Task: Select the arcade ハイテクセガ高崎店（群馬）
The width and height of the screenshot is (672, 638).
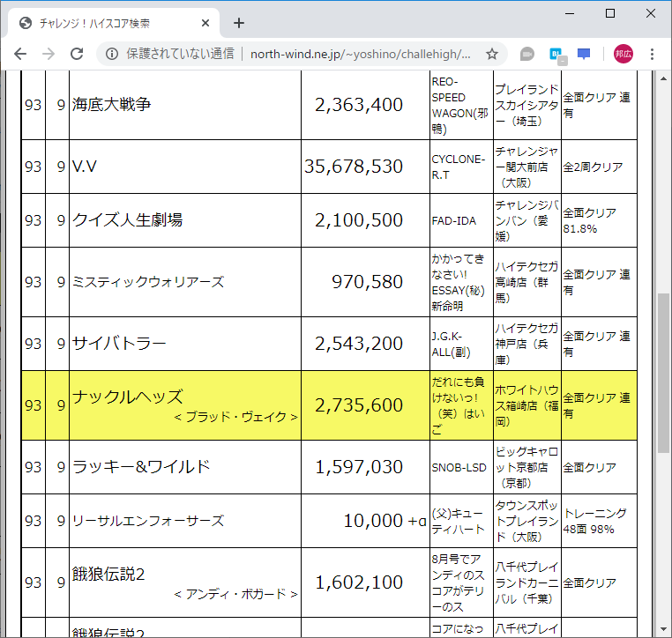Action: [x=526, y=283]
